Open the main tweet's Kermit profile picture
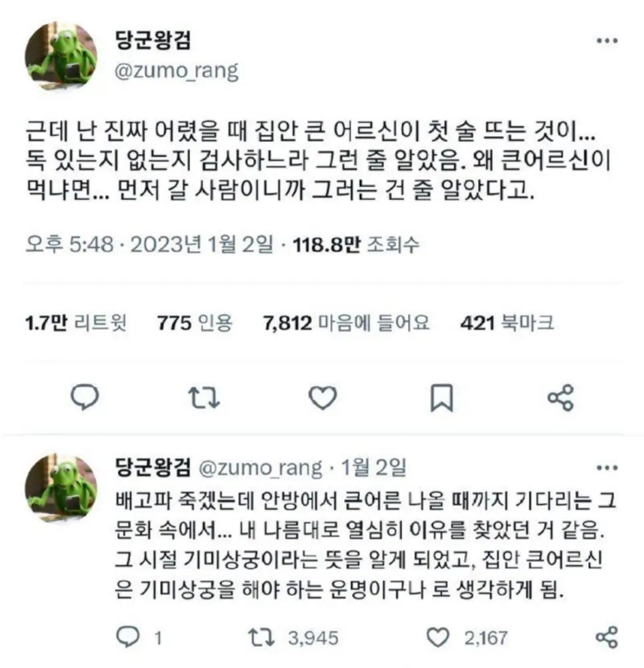Viewport: 644px width, 668px height. 61,56
